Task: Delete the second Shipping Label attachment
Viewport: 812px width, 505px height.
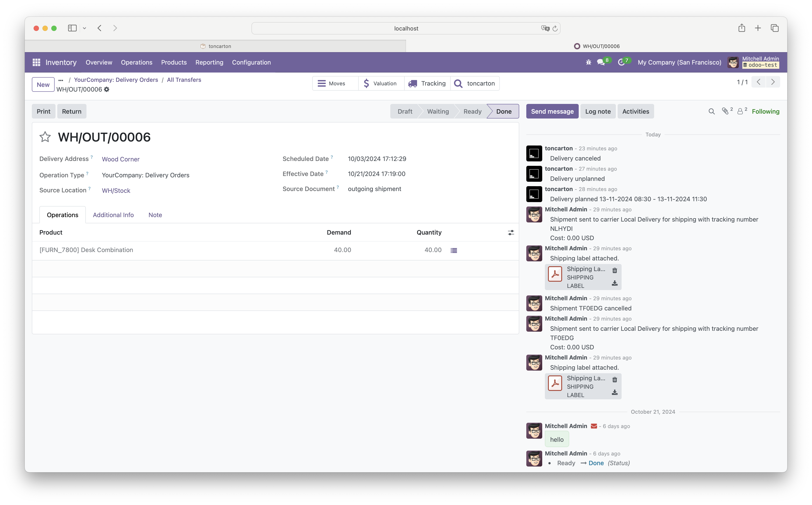Action: pos(615,379)
